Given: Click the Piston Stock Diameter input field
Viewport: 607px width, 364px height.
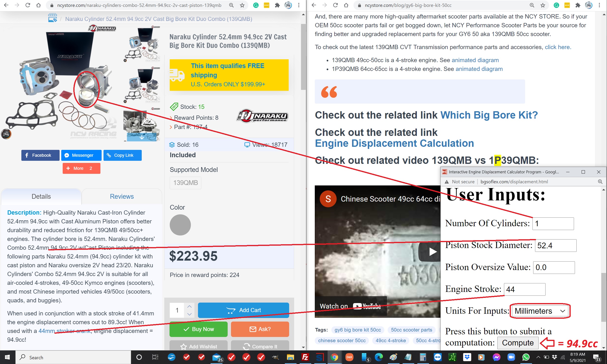Looking at the screenshot, I should tap(555, 245).
